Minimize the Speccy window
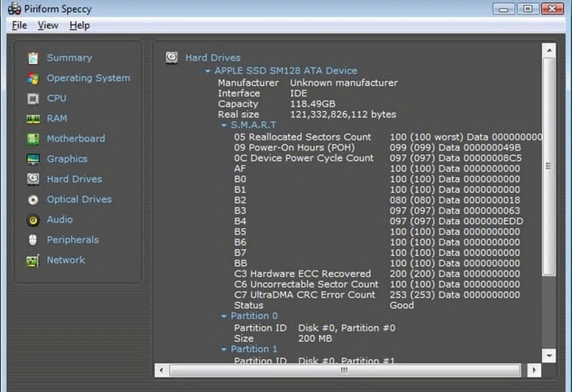The image size is (572, 392). tap(503, 9)
